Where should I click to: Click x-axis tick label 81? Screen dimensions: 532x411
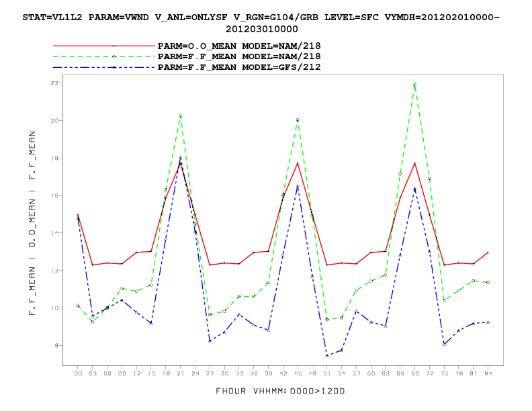474,373
